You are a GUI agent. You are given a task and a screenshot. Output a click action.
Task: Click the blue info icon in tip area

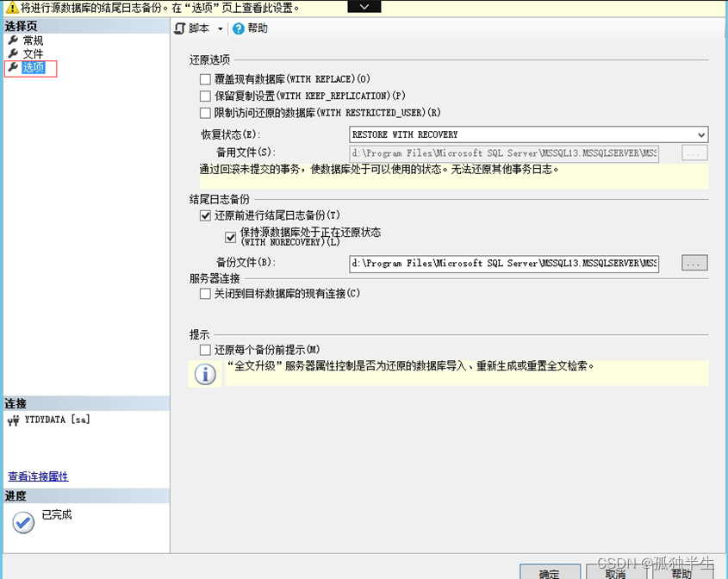point(204,372)
